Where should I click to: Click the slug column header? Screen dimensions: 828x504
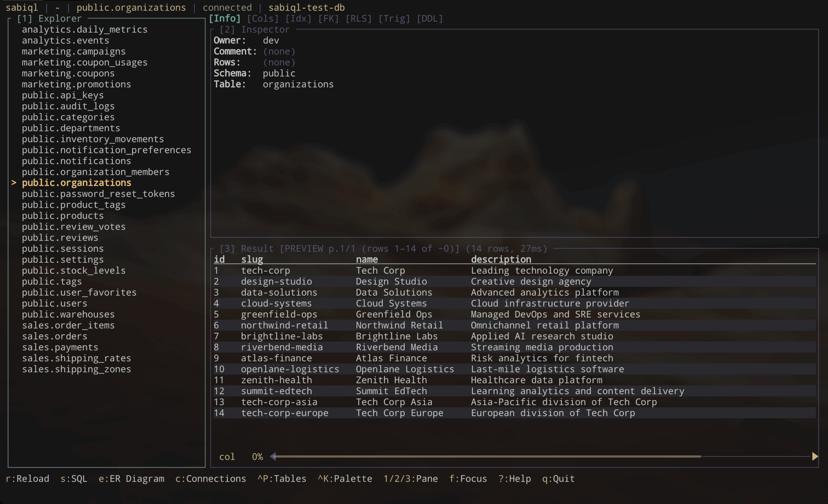tap(252, 259)
